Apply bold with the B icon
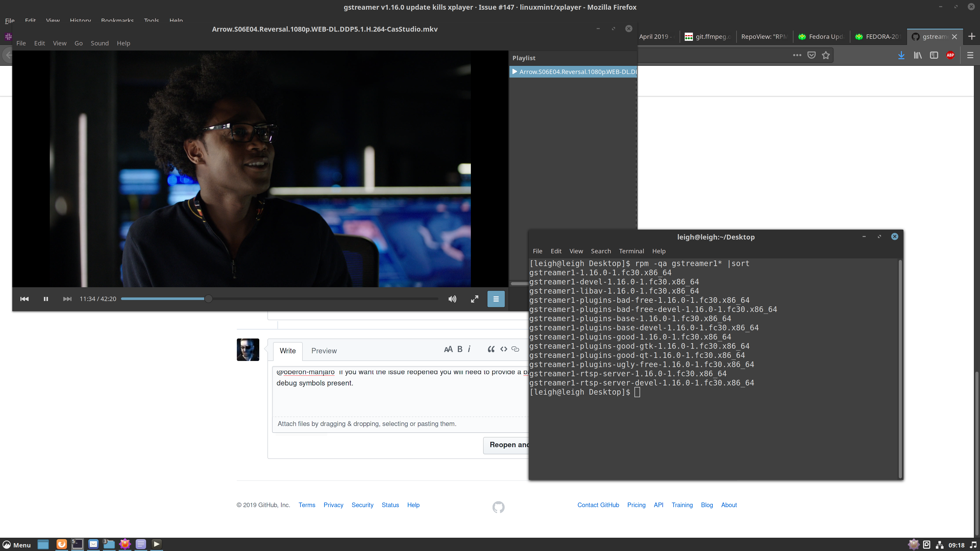980x551 pixels. pos(460,349)
